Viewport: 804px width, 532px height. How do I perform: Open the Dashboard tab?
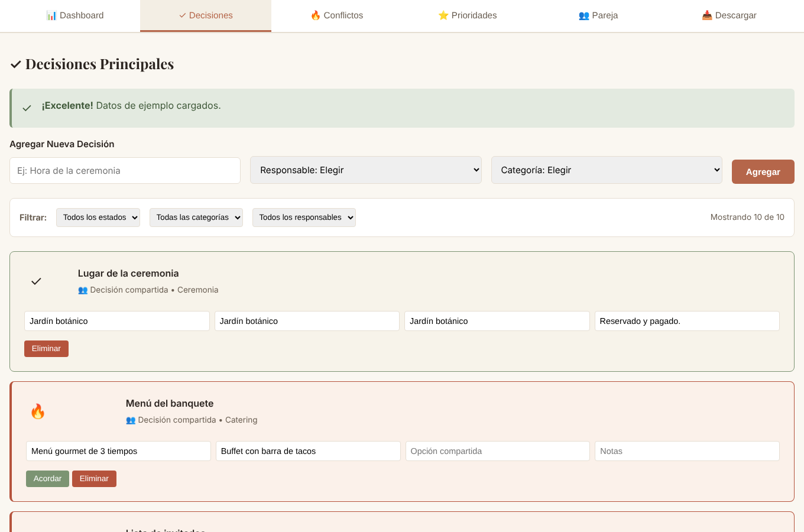[x=75, y=15]
